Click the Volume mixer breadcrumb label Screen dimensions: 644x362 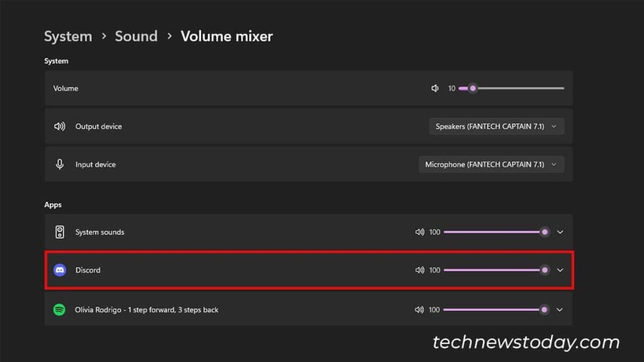click(x=226, y=36)
